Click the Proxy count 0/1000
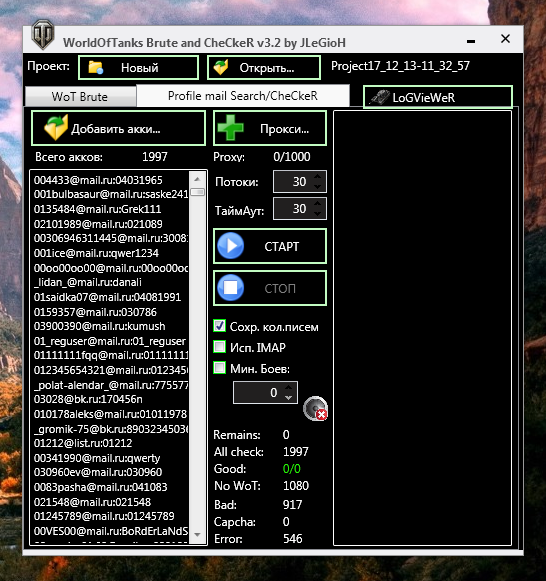The height and width of the screenshot is (581, 546). (x=292, y=157)
